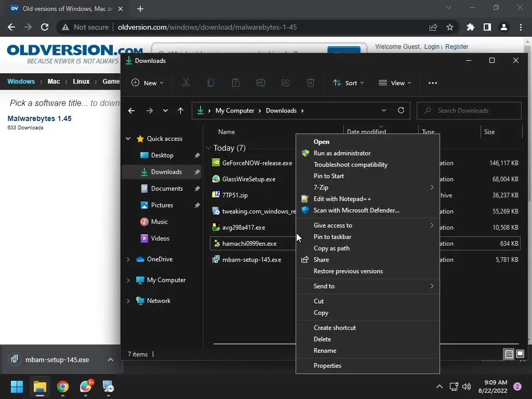Click the Share icon in Explorer toolbar
The height and width of the screenshot is (399, 532).
tap(286, 83)
